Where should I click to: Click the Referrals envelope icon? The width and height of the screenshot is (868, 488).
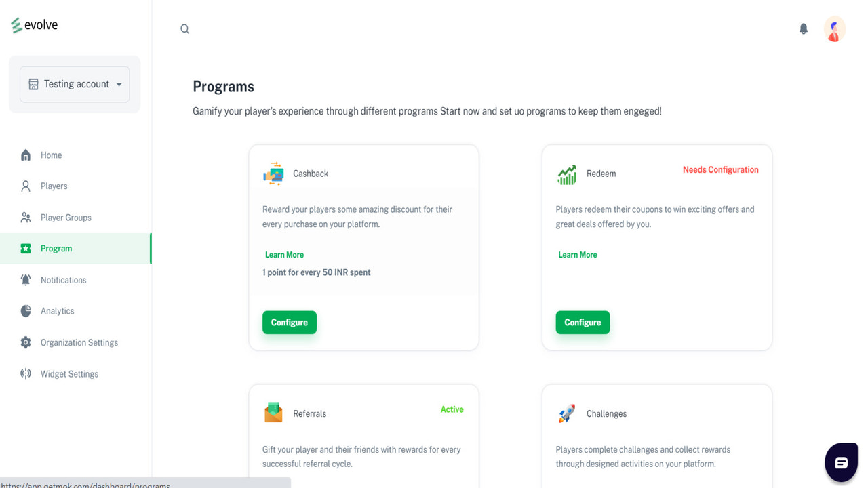pyautogui.click(x=273, y=413)
